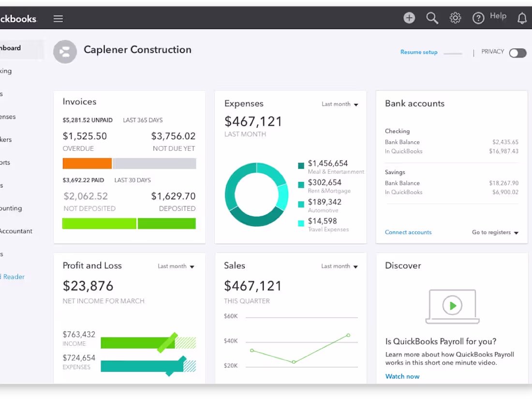Click the Help question mark icon

coord(478,18)
